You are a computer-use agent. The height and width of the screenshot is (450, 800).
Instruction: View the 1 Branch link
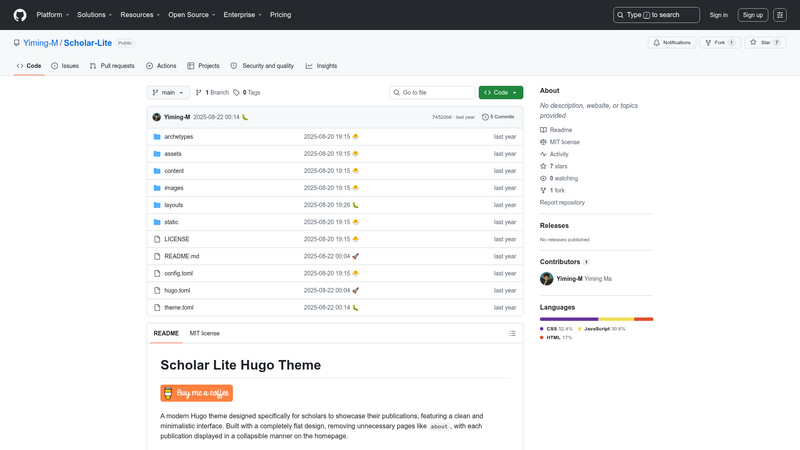point(212,92)
